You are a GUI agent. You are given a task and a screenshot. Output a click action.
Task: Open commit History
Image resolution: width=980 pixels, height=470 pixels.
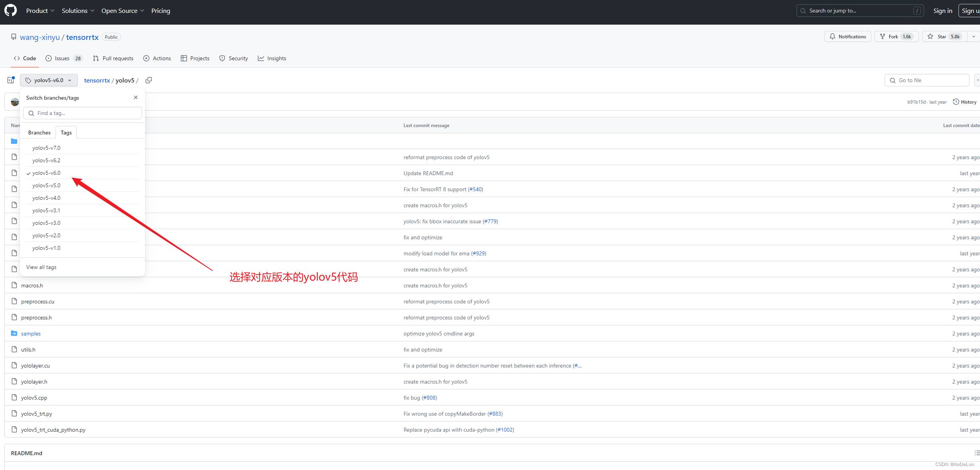point(965,102)
